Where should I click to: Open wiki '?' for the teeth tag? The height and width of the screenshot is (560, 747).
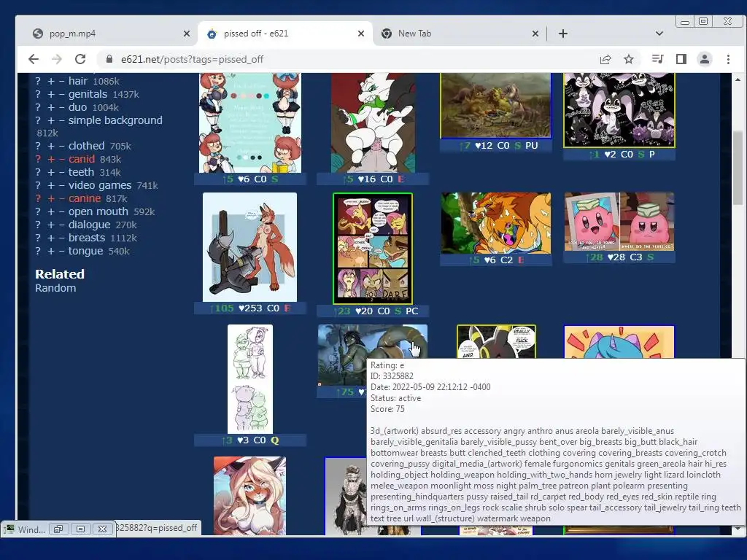(x=38, y=172)
